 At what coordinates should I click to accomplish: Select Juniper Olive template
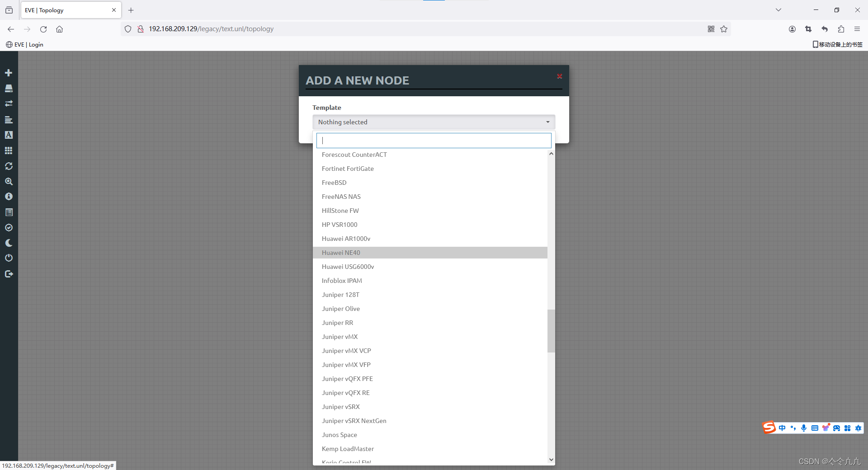click(x=430, y=309)
